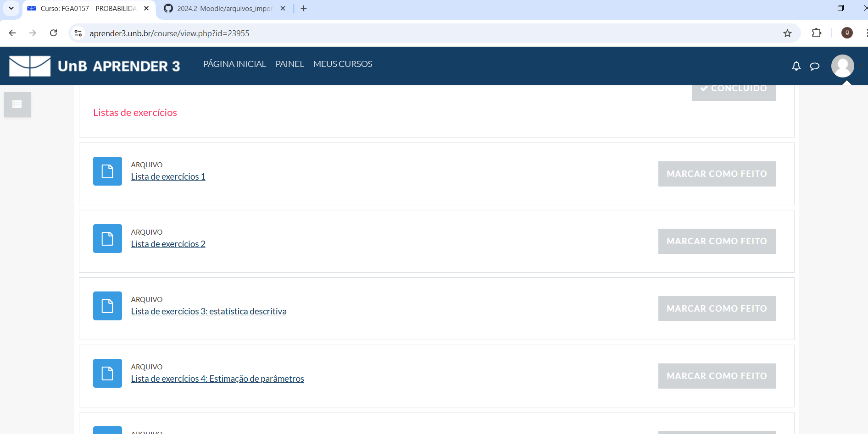Open the notifications bell icon
The image size is (868, 434).
point(796,66)
